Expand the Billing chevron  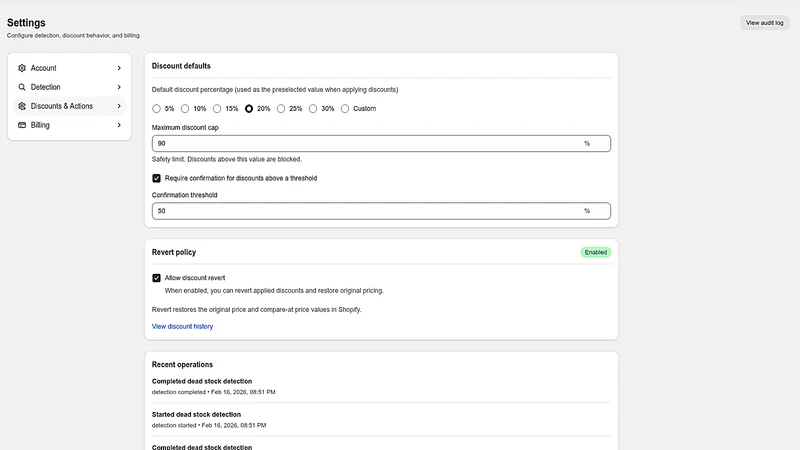[x=119, y=125]
